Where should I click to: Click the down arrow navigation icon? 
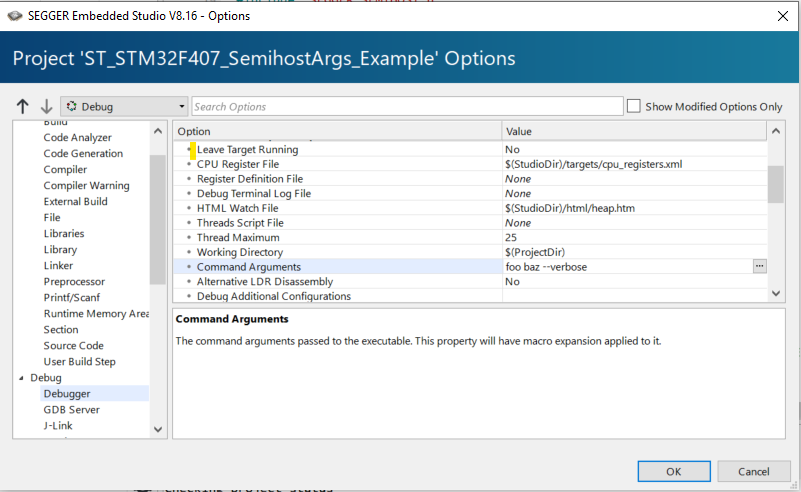click(46, 107)
